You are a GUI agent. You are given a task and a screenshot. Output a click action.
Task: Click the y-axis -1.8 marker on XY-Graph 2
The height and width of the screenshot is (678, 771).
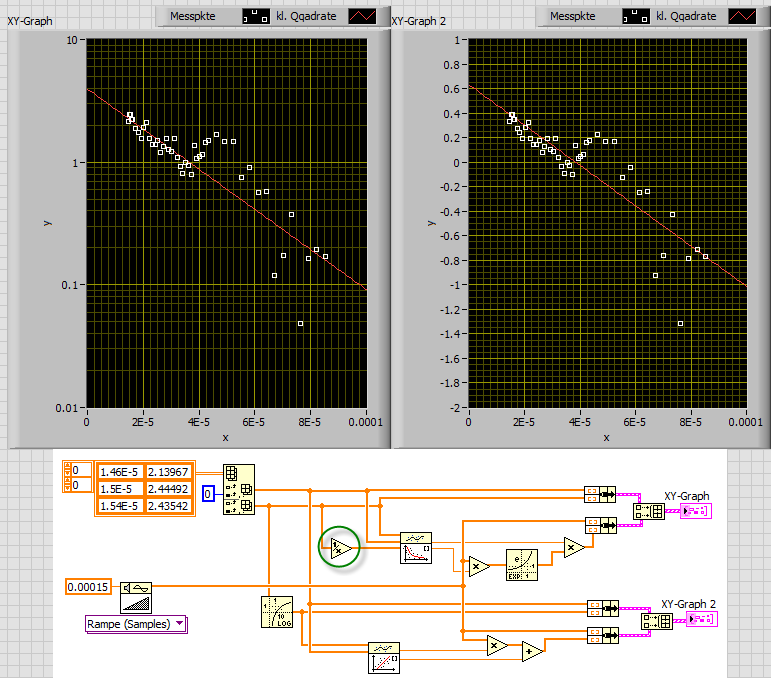(x=450, y=383)
